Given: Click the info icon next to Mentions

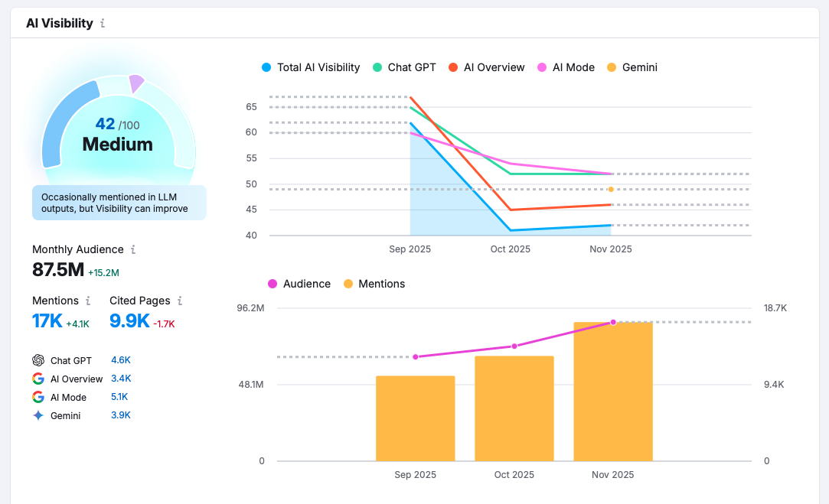Looking at the screenshot, I should coord(88,301).
